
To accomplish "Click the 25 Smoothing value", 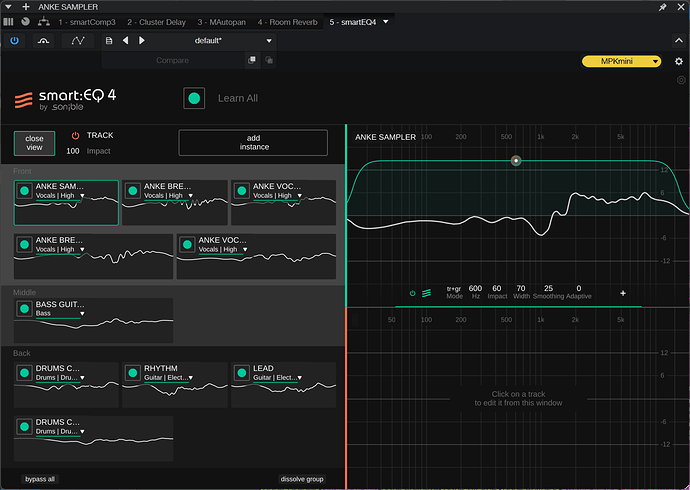I will click(x=548, y=288).
